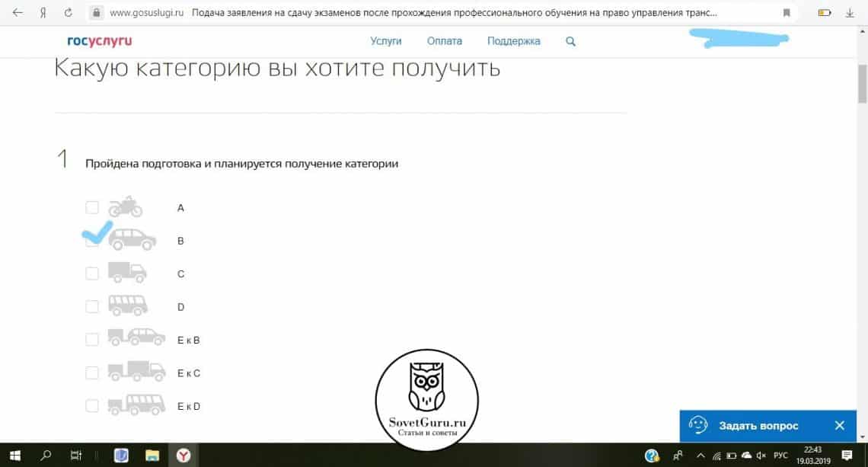
Task: Bookmark this page using the bookmark icon
Action: click(x=787, y=13)
